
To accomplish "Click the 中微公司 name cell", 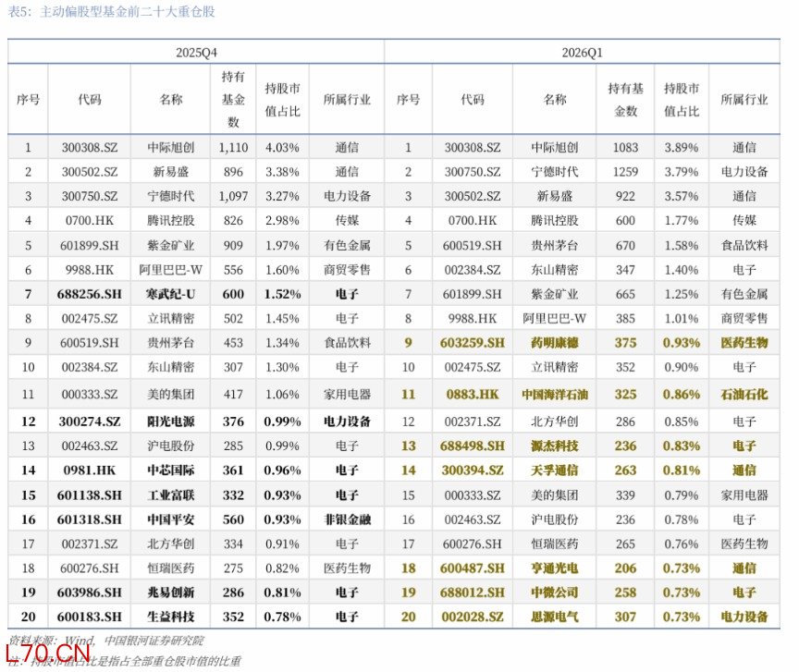I will (555, 593).
